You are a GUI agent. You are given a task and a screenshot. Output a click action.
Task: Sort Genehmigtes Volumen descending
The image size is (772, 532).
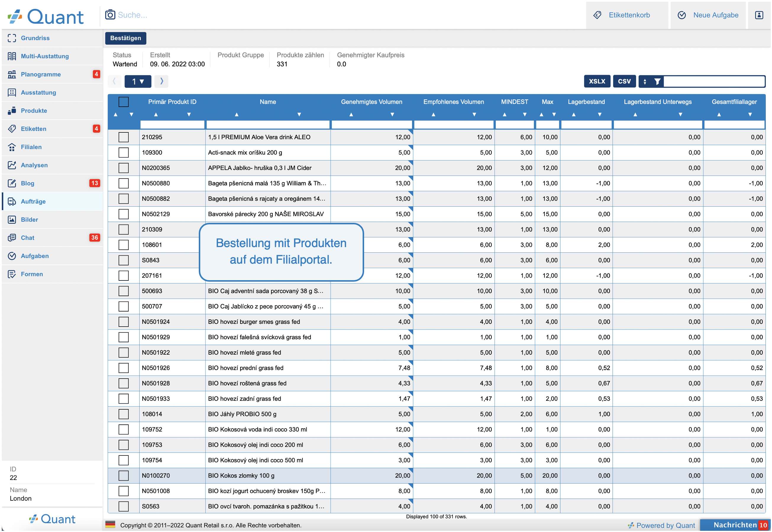tap(392, 114)
